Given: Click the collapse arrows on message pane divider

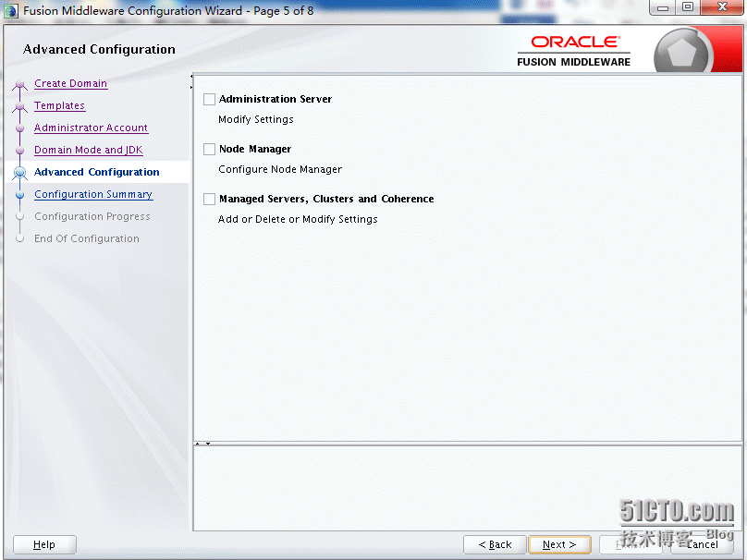Looking at the screenshot, I should [202, 444].
